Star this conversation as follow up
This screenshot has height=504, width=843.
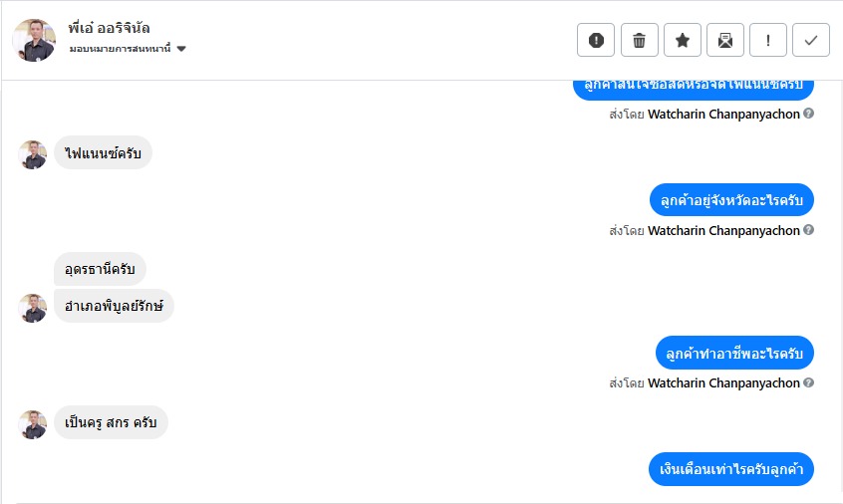[x=683, y=40]
